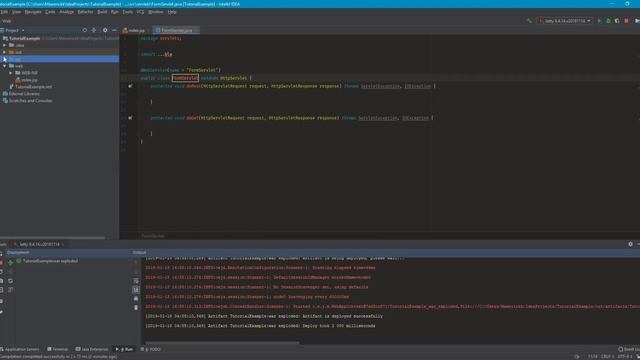Image resolution: width=640 pixels, height=360 pixels.
Task: Open the TODO tool window
Action: click(151, 349)
